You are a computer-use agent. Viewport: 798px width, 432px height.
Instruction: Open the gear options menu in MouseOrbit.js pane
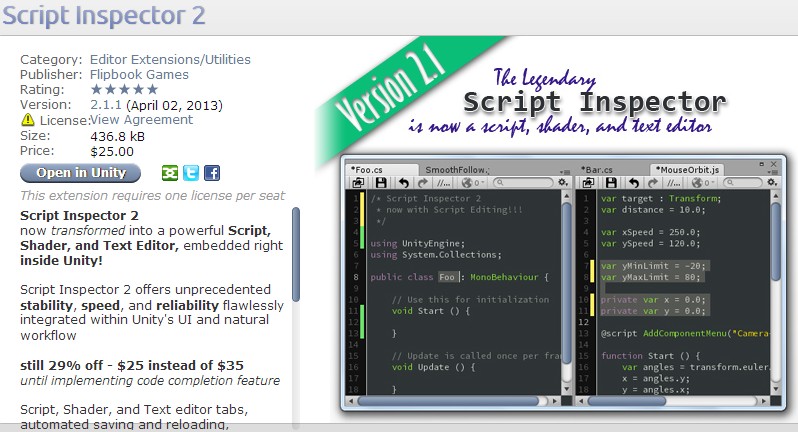pos(772,182)
